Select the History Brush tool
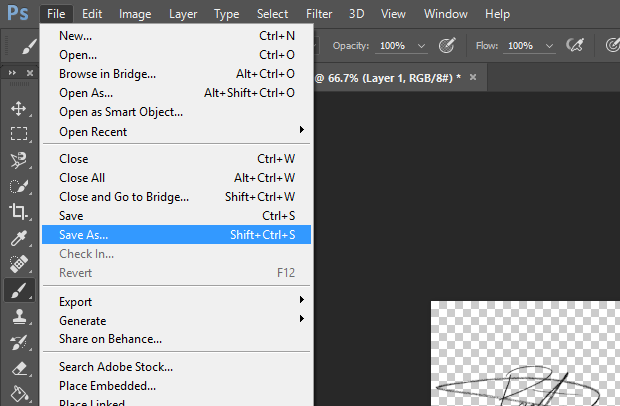Viewport: 620px width, 406px height. (19, 342)
